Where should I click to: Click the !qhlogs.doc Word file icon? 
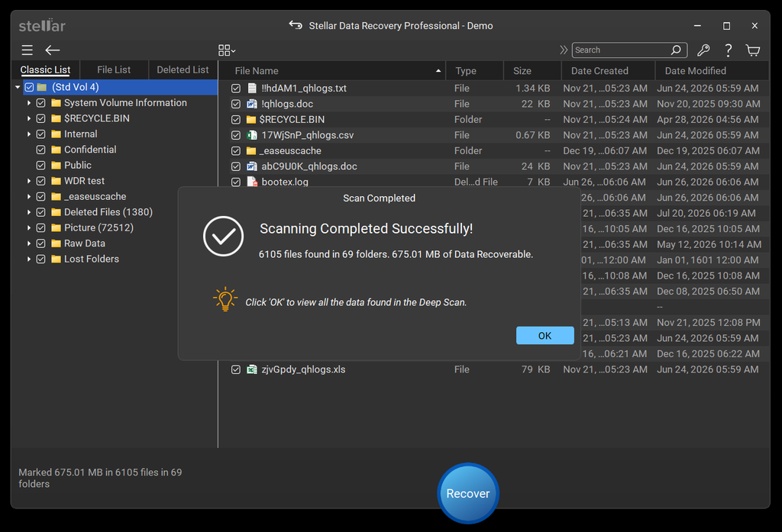point(252,104)
